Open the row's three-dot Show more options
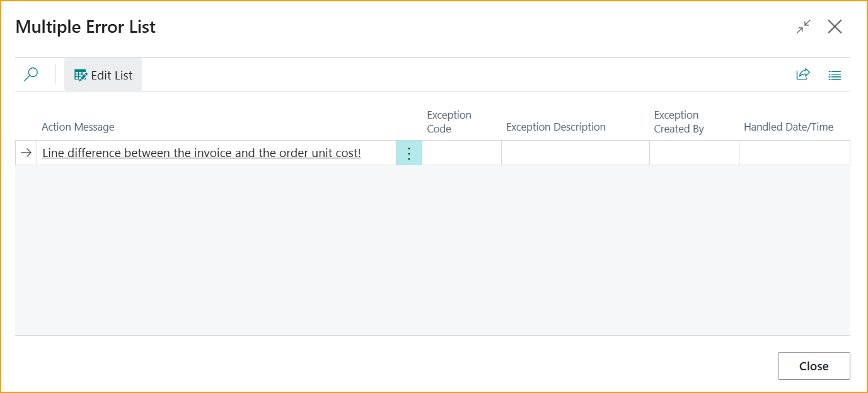The image size is (868, 393). pyautogui.click(x=408, y=153)
